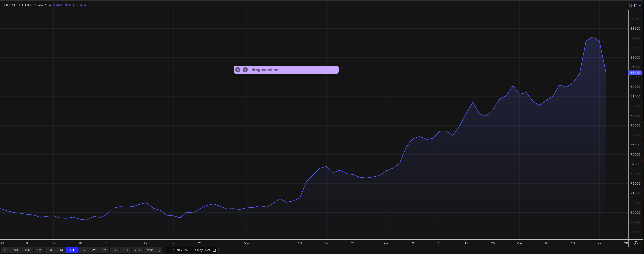Click the SHFE CU FUT JUL4 series title
The image size is (644, 254).
pyautogui.click(x=17, y=5)
